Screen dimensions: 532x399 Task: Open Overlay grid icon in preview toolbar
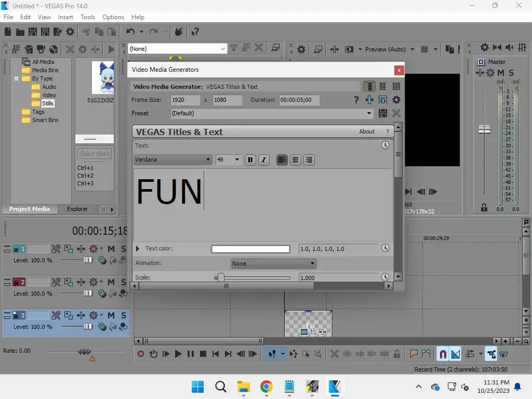424,49
